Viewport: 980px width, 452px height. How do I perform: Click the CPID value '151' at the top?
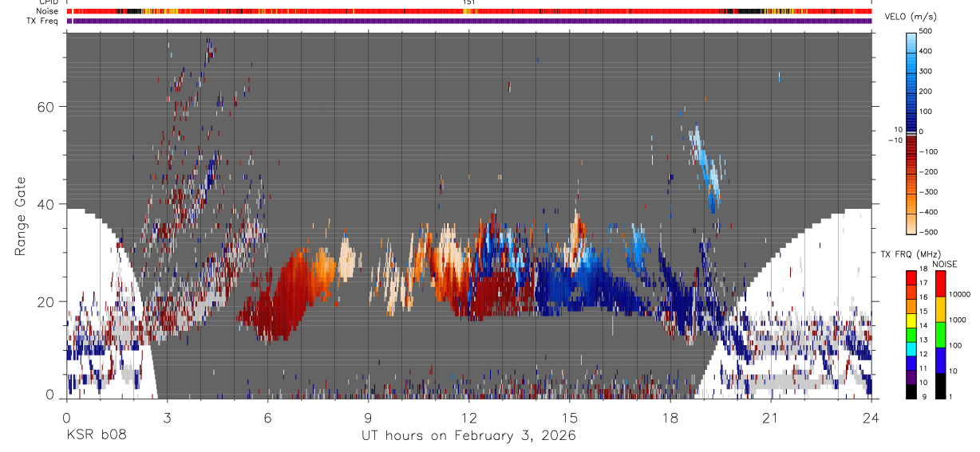468,2
